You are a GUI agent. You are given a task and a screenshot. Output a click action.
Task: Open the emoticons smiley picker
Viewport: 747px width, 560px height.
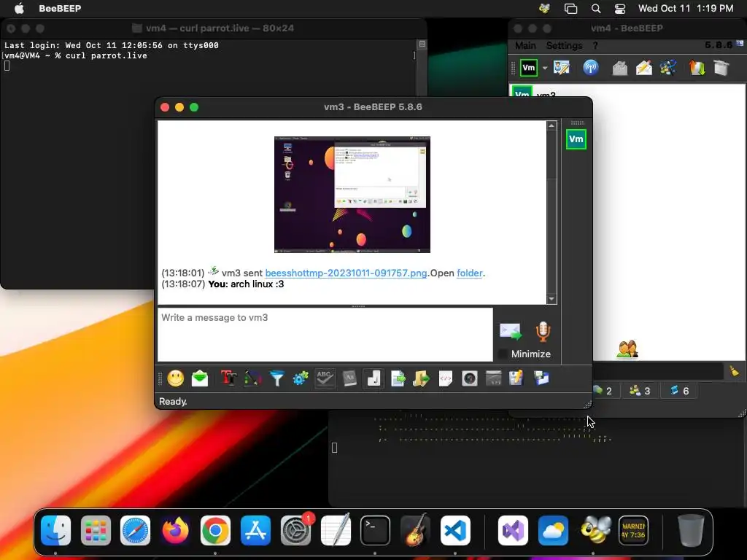click(175, 378)
